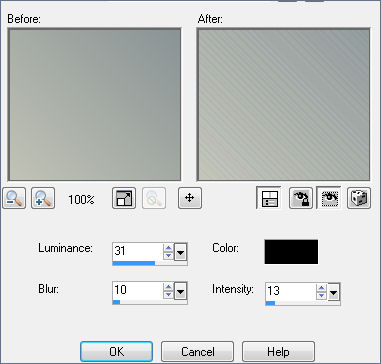Toggle the auto proof lock icon

tap(301, 198)
